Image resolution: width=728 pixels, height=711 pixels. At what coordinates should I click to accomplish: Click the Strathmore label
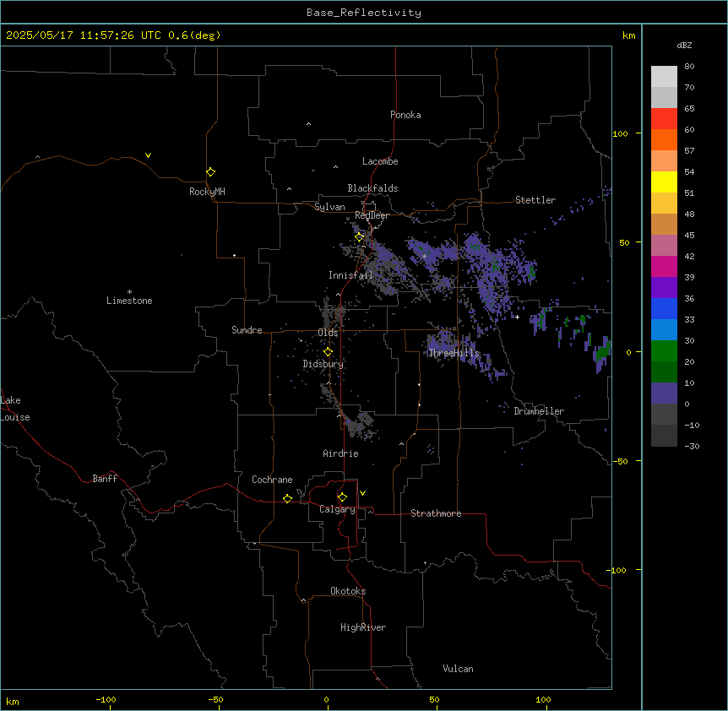436,513
